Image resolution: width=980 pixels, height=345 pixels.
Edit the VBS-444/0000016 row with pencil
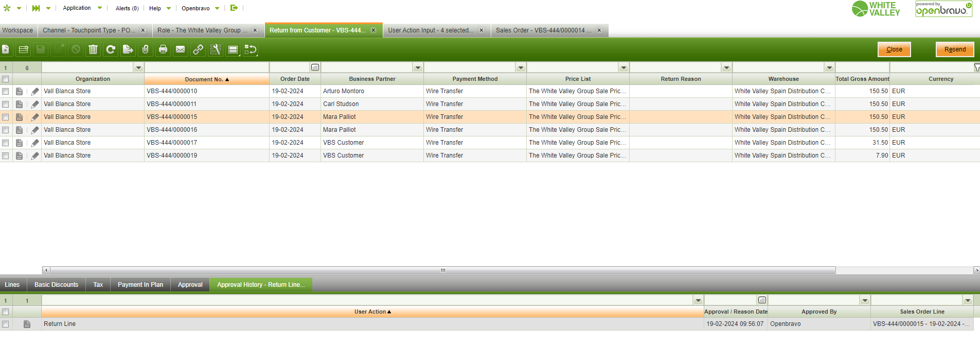click(34, 130)
